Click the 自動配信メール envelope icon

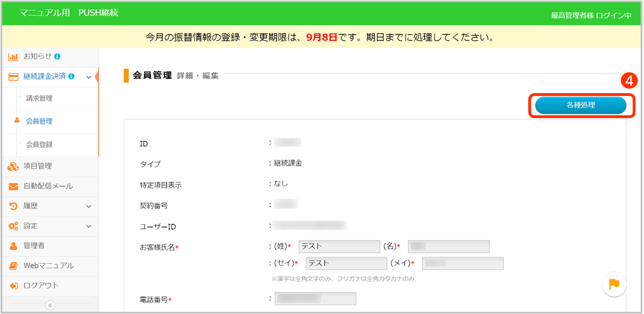tap(14, 186)
